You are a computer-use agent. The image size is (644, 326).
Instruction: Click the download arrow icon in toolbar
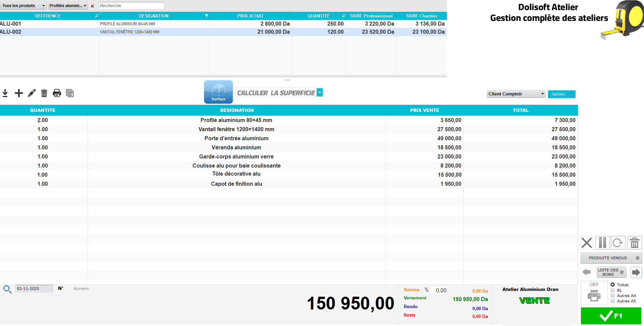click(x=5, y=93)
